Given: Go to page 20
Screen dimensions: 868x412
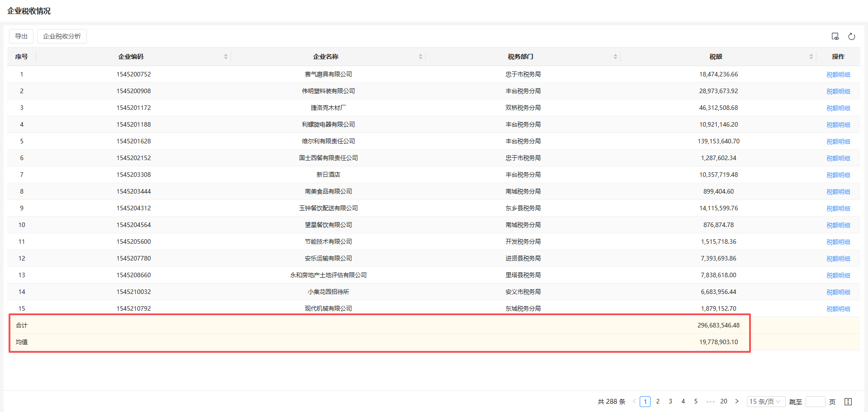Looking at the screenshot, I should [724, 402].
